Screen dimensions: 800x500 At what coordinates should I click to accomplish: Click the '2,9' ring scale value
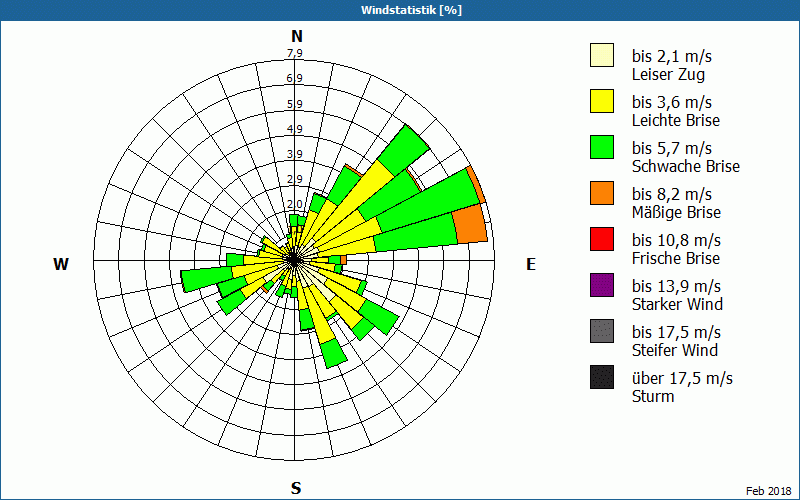click(x=294, y=179)
